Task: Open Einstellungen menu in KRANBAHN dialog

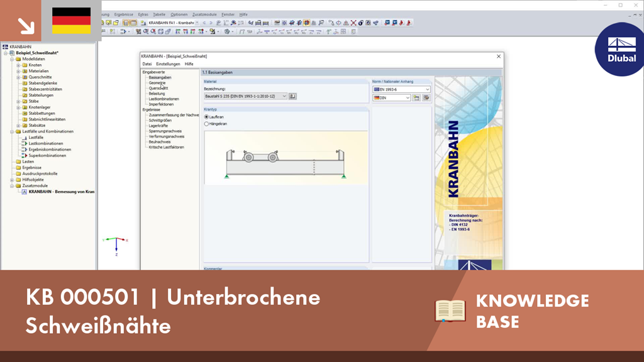Action: 168,64
